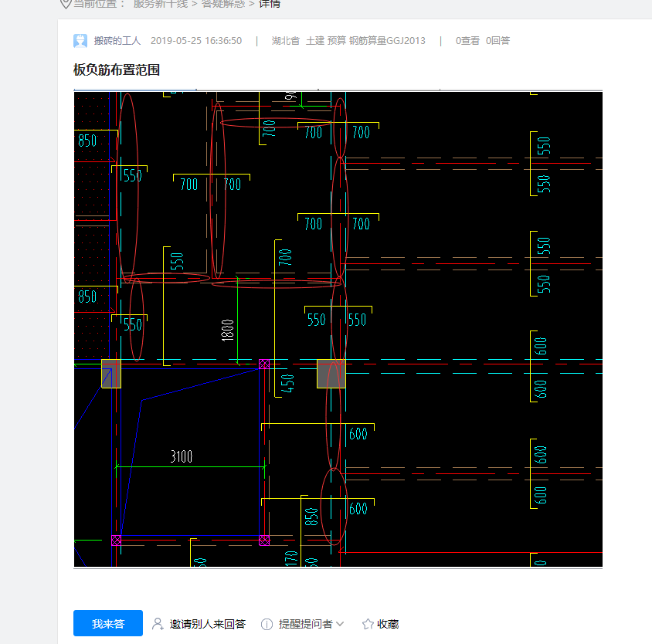Click the post date 2019-05-25 16:36:50
Image resolution: width=652 pixels, height=644 pixels.
(x=196, y=41)
